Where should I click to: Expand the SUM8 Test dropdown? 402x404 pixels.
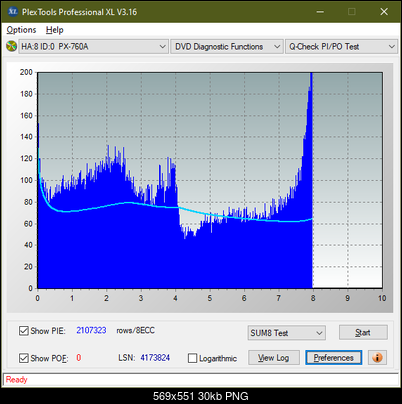pyautogui.click(x=287, y=333)
